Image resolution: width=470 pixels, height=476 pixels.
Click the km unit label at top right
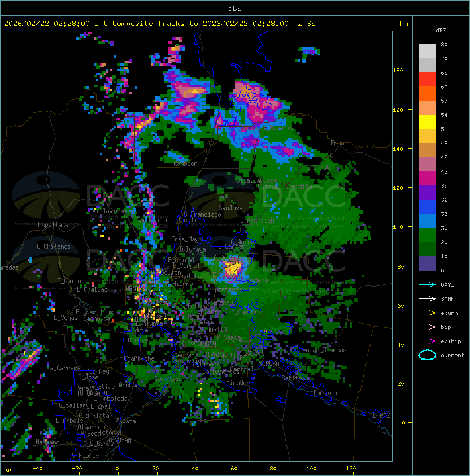(403, 24)
